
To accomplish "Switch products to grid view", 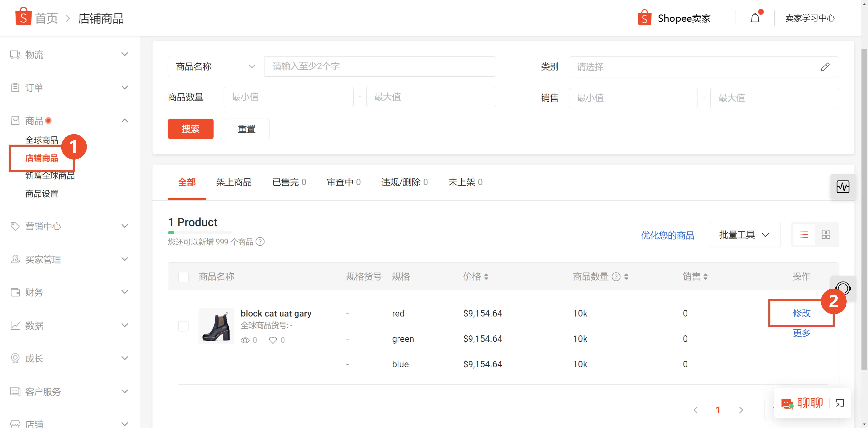I will [826, 235].
